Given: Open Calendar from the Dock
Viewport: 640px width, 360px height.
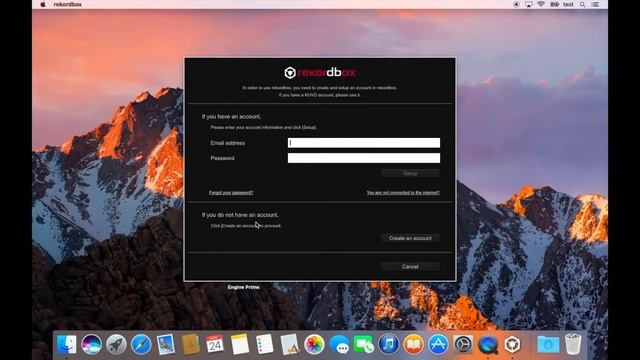Looking at the screenshot, I should [x=215, y=344].
